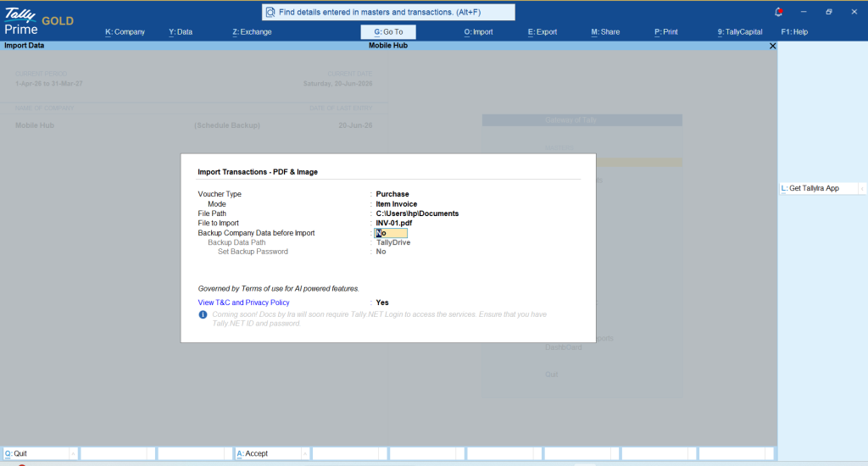Click the Tally Prime GOLD logo
The height and width of the screenshot is (466, 868).
click(x=38, y=21)
